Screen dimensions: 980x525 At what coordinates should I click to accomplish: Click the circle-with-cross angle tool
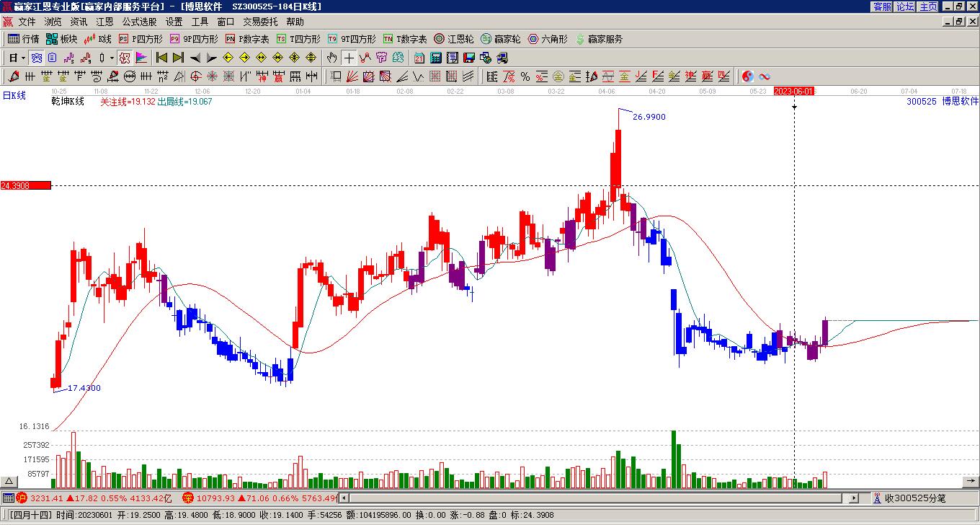click(195, 76)
